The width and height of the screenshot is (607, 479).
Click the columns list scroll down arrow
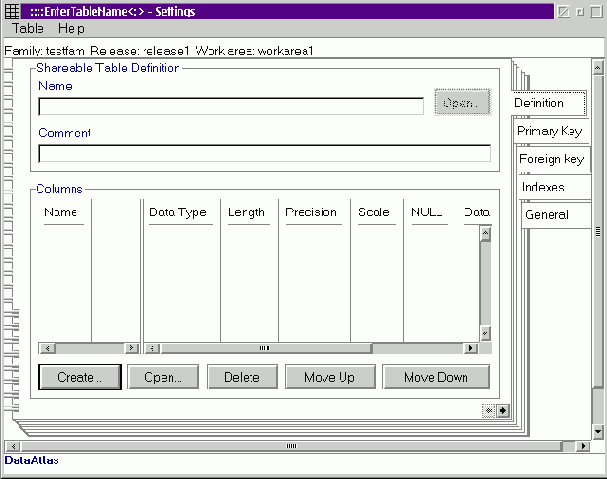point(485,333)
